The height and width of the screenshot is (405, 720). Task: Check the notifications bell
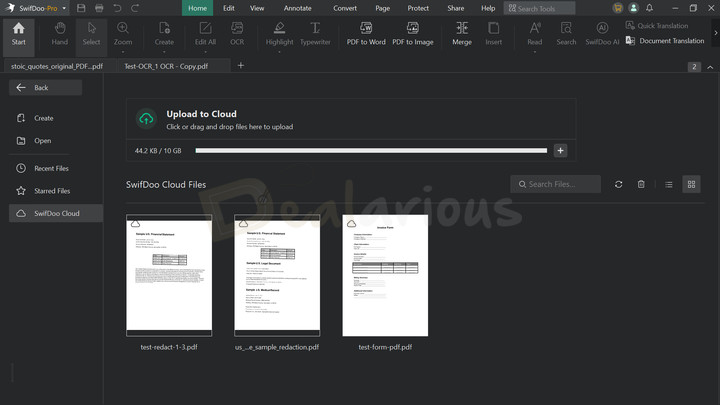649,8
